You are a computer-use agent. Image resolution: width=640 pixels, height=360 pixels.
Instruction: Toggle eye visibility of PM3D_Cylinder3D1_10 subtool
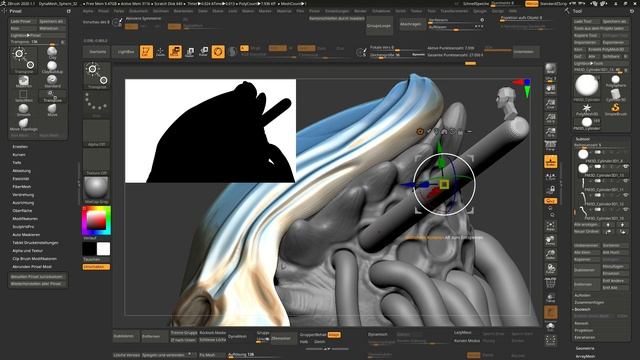626,209
